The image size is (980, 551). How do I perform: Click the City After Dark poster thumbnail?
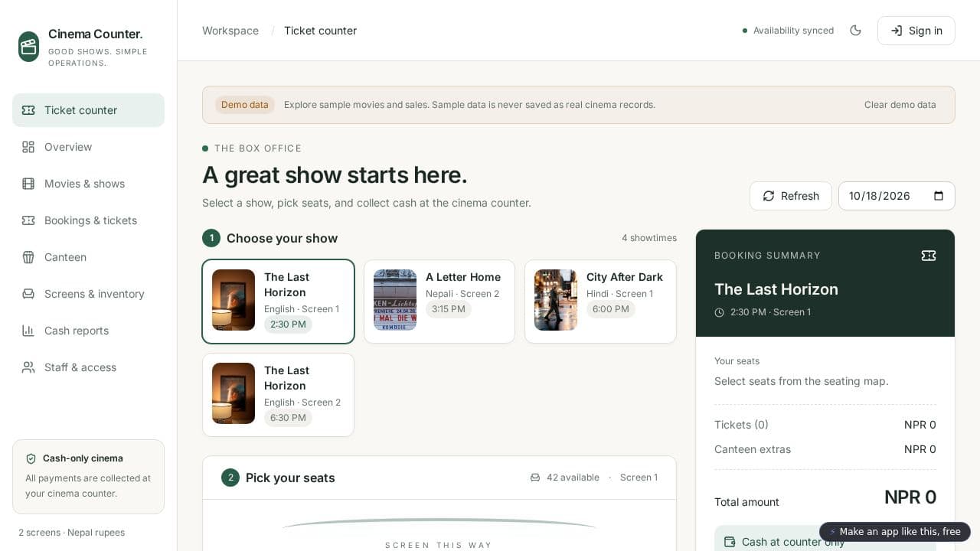(556, 300)
